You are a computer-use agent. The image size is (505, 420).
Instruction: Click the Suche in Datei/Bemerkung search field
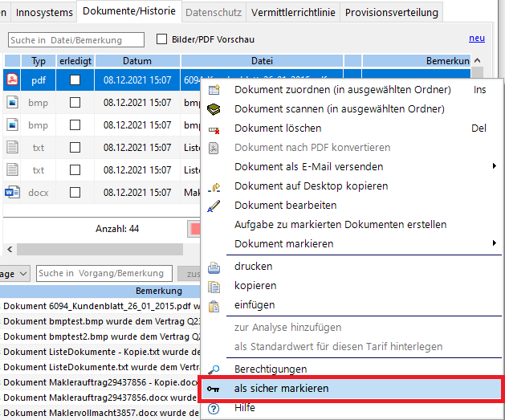(x=76, y=40)
